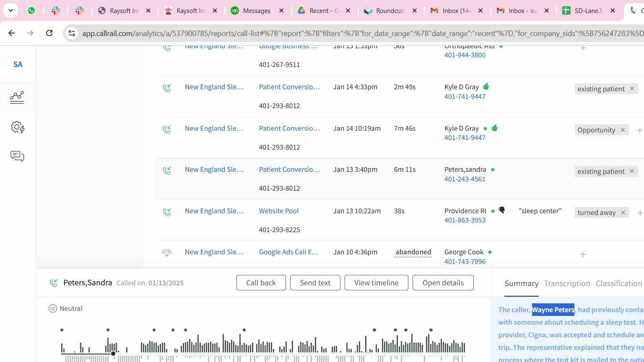Click the George Cook caller name
Screen dimensions: 644x362
tap(464, 252)
